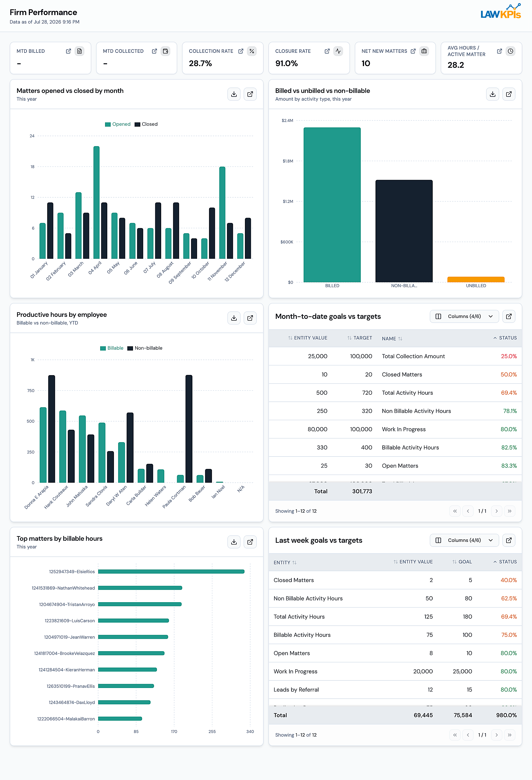The height and width of the screenshot is (780, 532).
Task: Toggle Closed series in matters legend
Action: pyautogui.click(x=146, y=124)
